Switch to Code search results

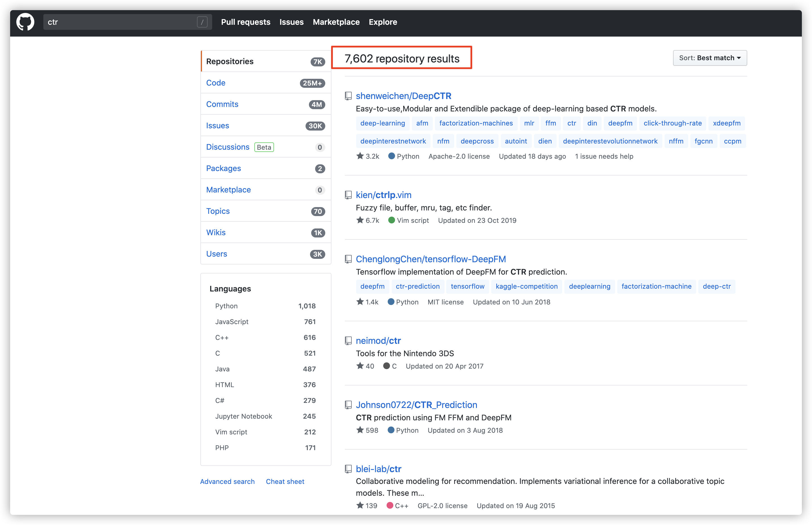[266, 83]
